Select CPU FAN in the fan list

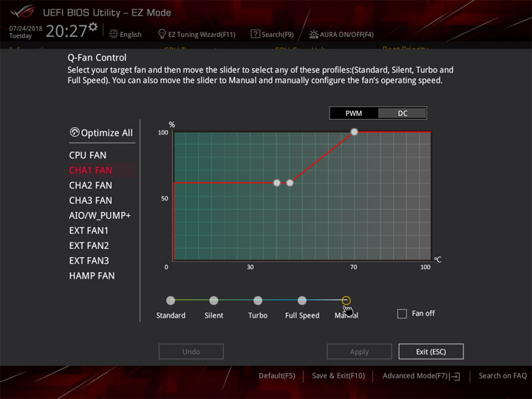pyautogui.click(x=88, y=155)
